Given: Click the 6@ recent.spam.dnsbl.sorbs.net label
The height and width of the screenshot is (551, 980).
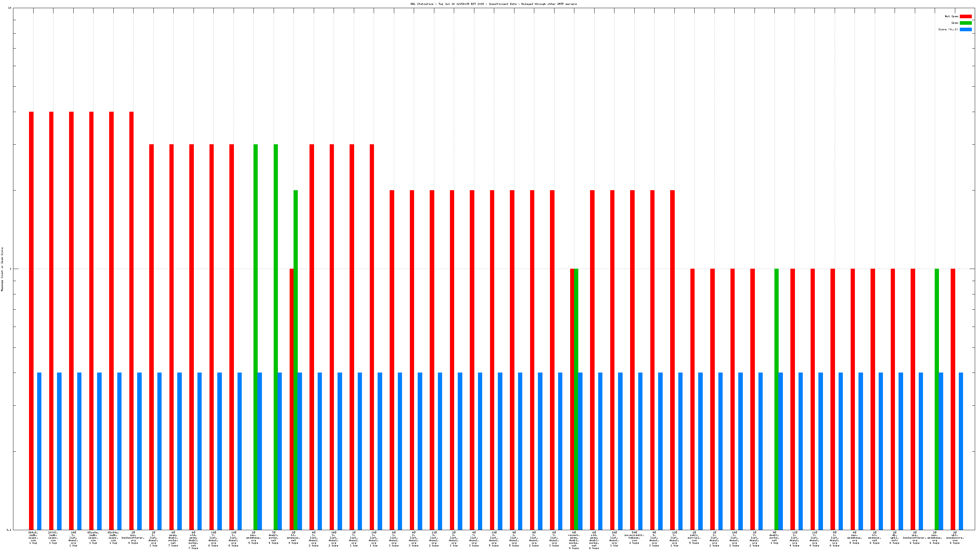Looking at the screenshot, I should [x=574, y=540].
